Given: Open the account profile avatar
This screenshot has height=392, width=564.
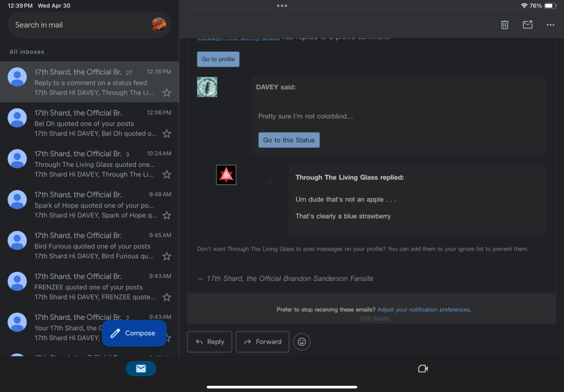Looking at the screenshot, I should click(158, 25).
